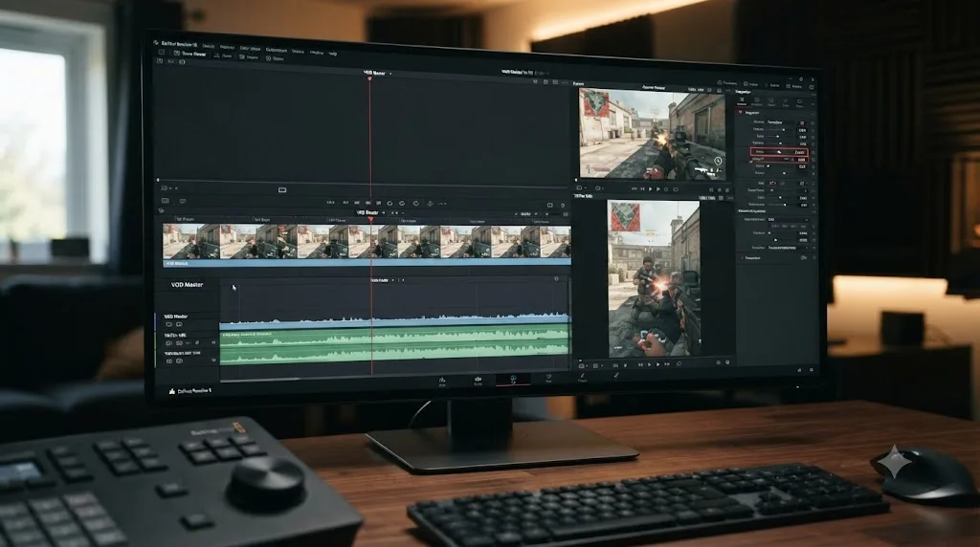Select the VOD Master track header
The height and width of the screenshot is (547, 980).
[187, 320]
